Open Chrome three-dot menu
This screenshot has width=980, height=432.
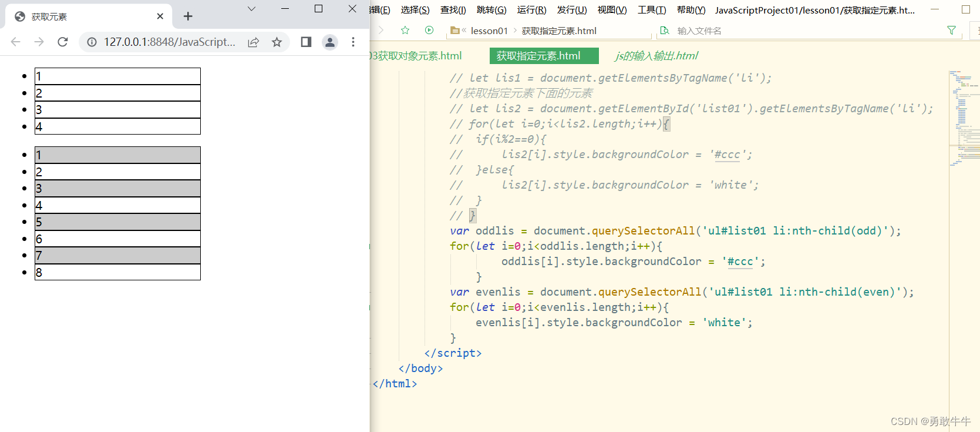pyautogui.click(x=353, y=42)
